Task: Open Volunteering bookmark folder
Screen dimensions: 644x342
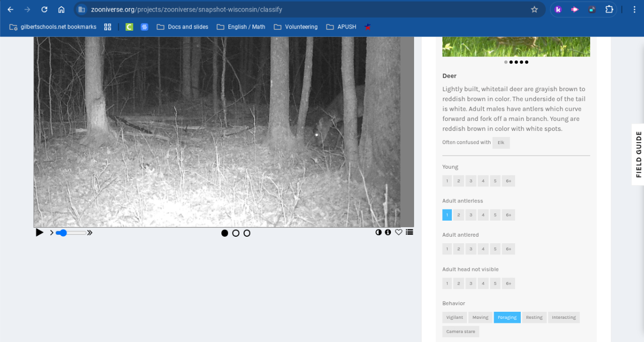Action: (296, 27)
